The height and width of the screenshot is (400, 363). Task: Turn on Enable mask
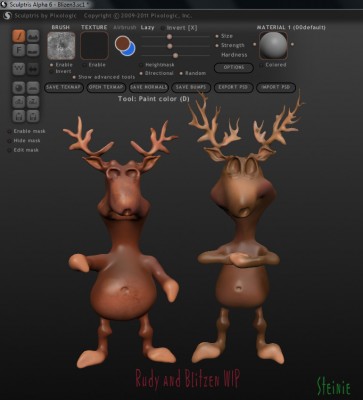click(27, 131)
